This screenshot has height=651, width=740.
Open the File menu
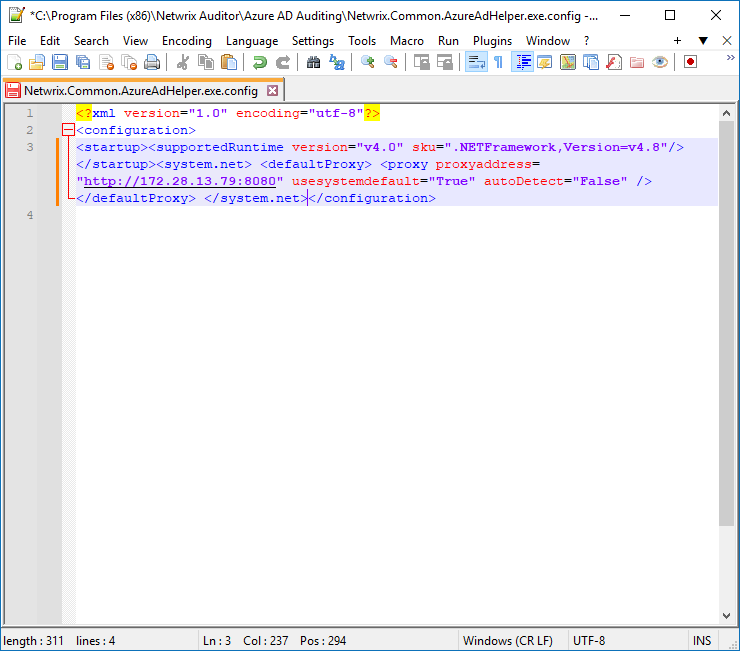point(17,41)
